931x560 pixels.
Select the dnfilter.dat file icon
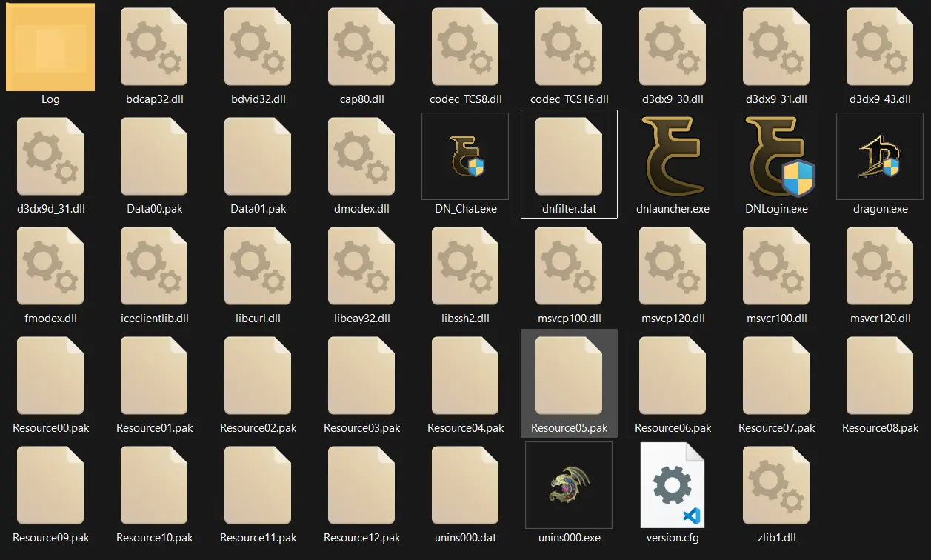coord(569,157)
